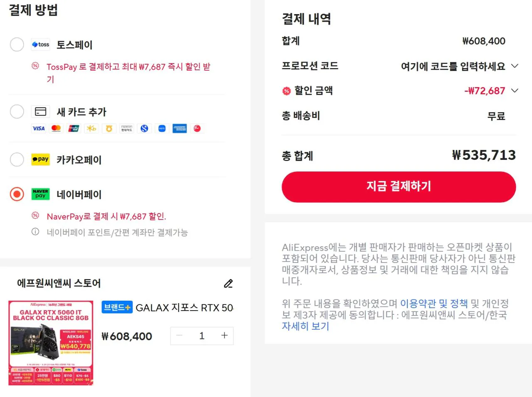Viewport: 532px width, 397px height.
Task: Select the 카카오페이 radio button
Action: (x=17, y=159)
